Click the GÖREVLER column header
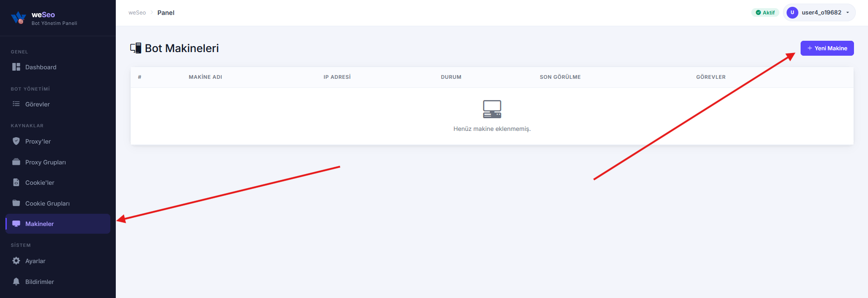The width and height of the screenshot is (868, 298). point(711,77)
